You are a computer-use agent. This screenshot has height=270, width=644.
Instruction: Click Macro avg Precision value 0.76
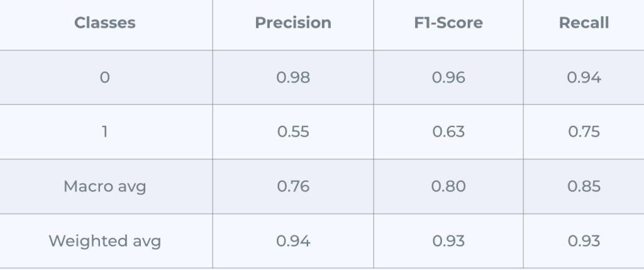293,187
